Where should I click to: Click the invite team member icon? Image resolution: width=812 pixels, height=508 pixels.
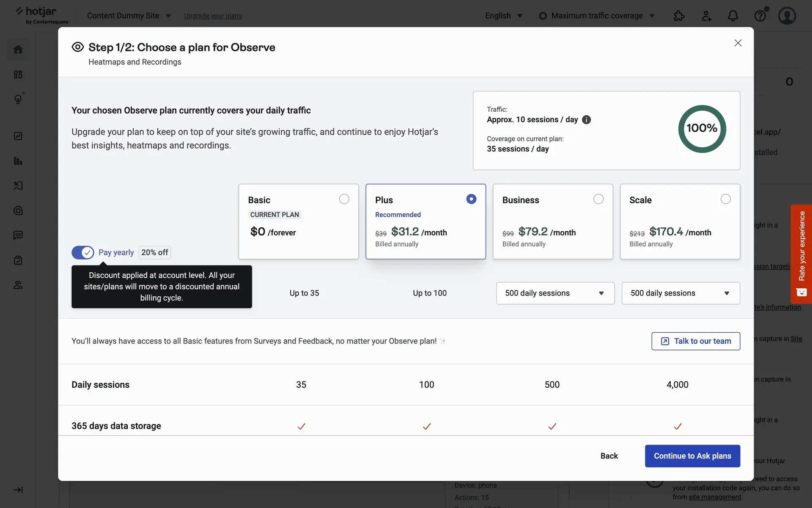(706, 16)
